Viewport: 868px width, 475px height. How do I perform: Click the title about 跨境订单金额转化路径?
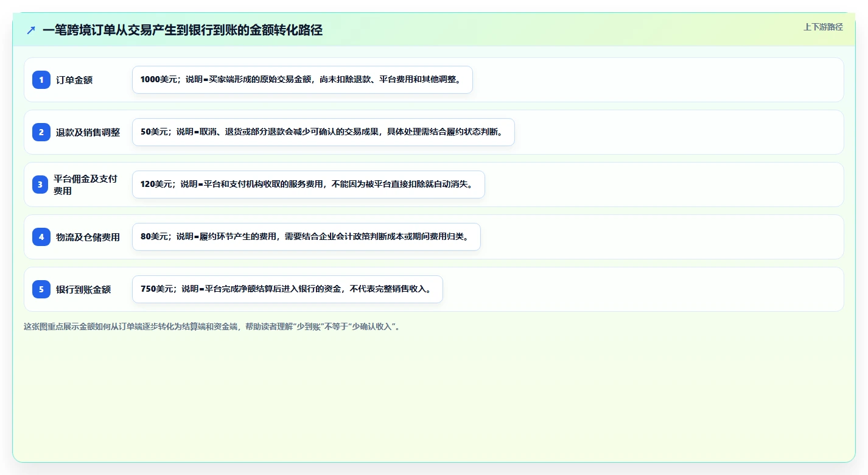coord(183,30)
